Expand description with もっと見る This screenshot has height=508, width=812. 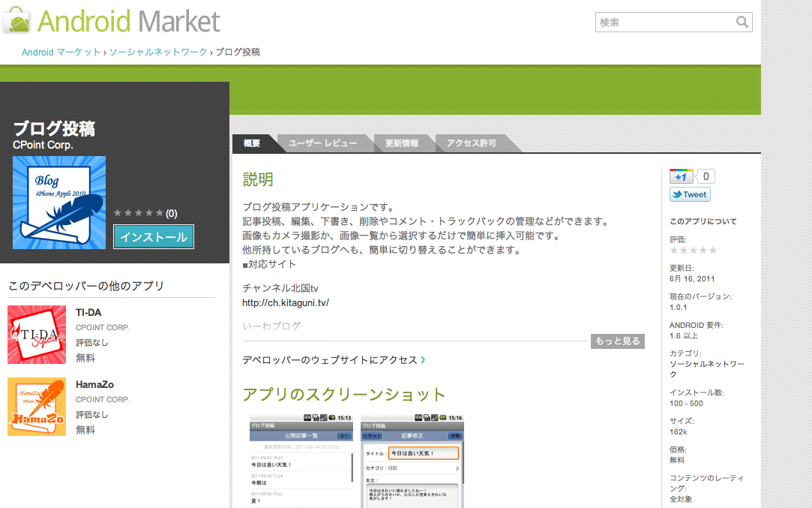pos(617,341)
